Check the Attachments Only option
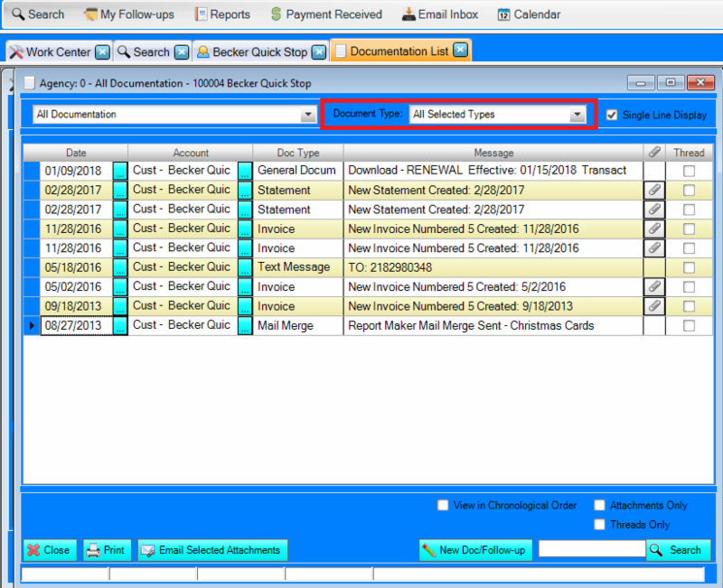Viewport: 723px width, 588px height. pos(599,506)
